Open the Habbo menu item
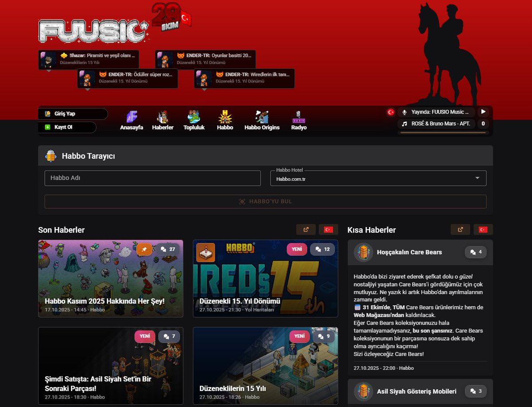This screenshot has height=407, width=532. (x=225, y=121)
